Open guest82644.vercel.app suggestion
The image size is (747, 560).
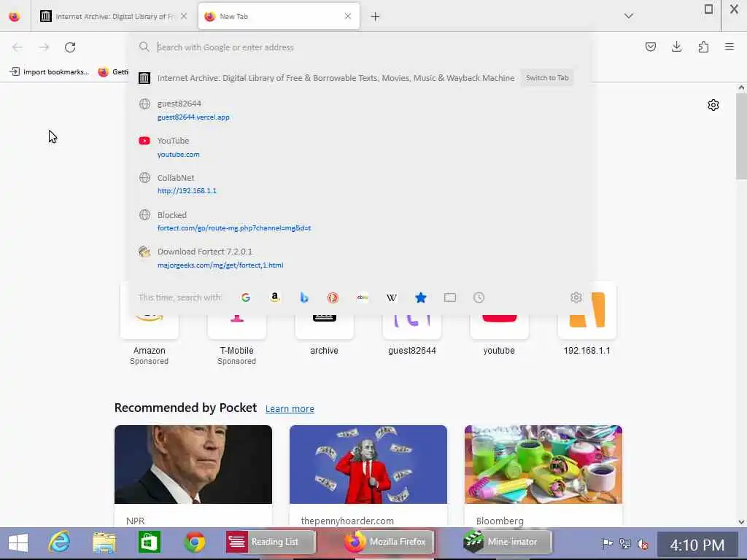tap(360, 110)
